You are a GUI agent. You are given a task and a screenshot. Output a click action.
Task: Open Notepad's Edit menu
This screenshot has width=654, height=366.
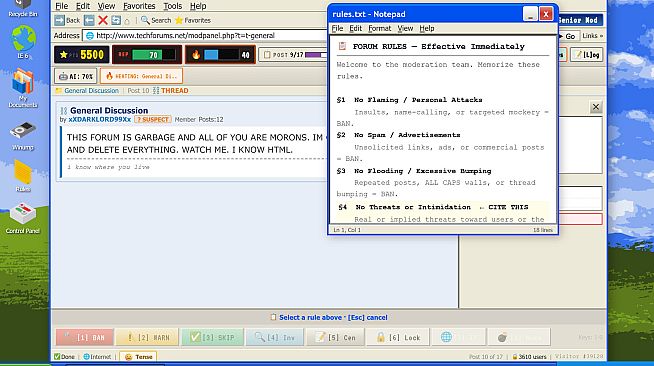[x=355, y=28]
